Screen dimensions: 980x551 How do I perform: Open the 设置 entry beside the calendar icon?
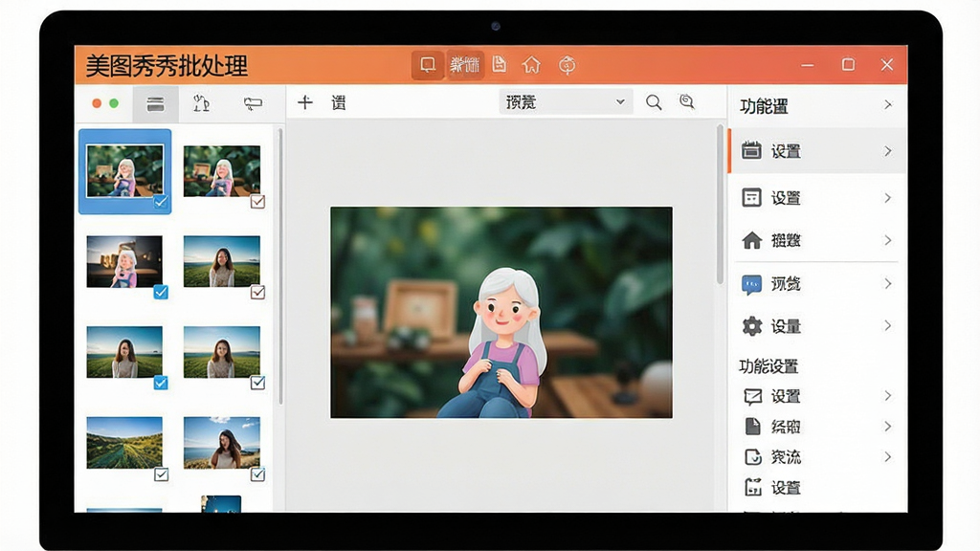click(x=787, y=151)
